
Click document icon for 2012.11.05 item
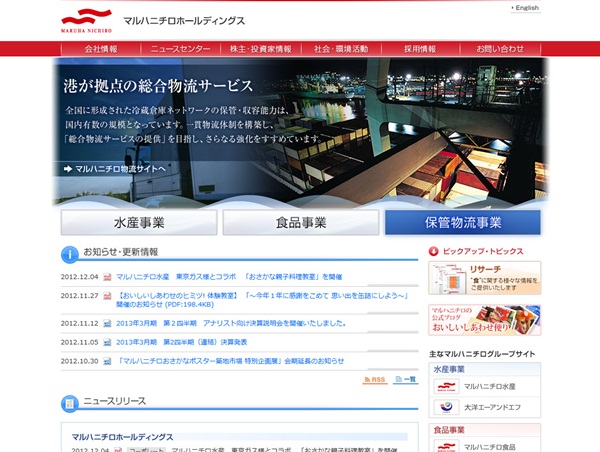(x=107, y=342)
